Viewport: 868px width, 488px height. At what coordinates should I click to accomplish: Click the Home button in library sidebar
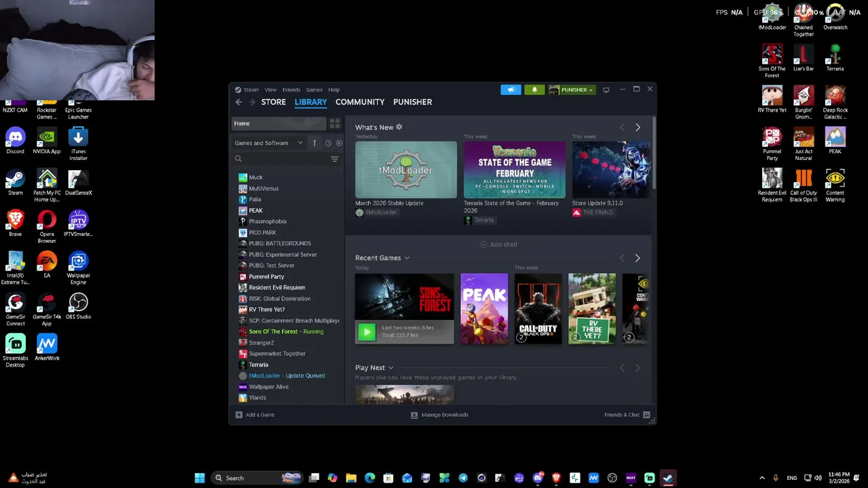point(279,123)
